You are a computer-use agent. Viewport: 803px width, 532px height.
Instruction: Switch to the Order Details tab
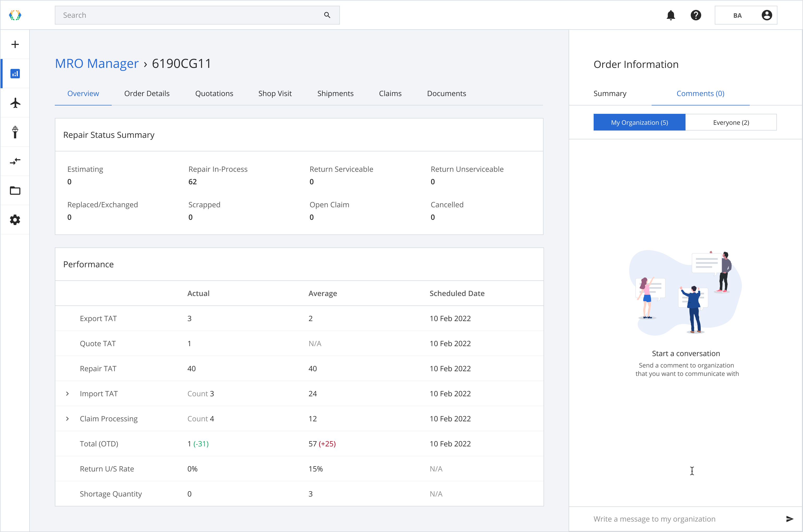click(147, 94)
